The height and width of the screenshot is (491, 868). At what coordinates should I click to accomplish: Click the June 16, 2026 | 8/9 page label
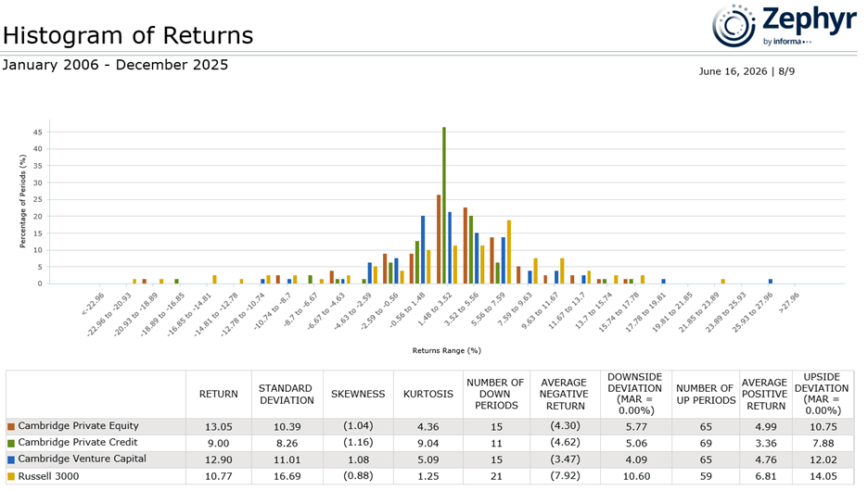click(747, 71)
